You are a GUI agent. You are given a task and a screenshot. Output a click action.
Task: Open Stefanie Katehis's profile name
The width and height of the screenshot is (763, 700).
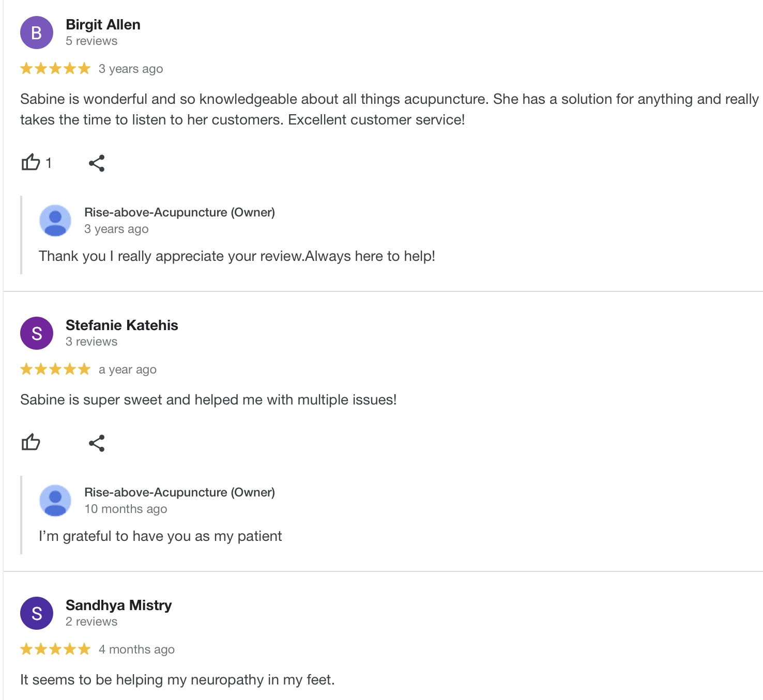click(x=121, y=325)
